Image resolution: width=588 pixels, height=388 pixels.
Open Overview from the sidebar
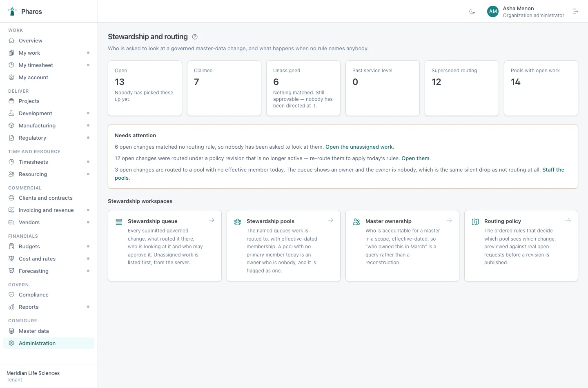49,40
